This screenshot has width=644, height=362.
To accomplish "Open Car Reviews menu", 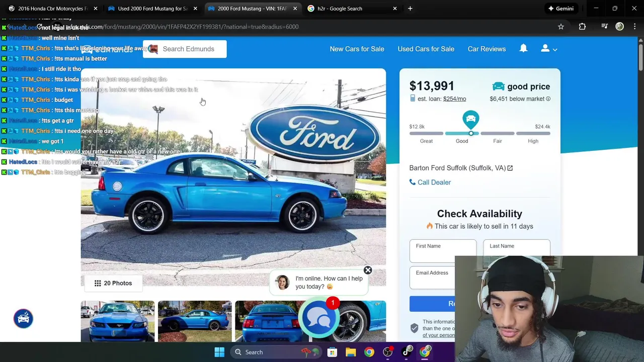I will [487, 49].
